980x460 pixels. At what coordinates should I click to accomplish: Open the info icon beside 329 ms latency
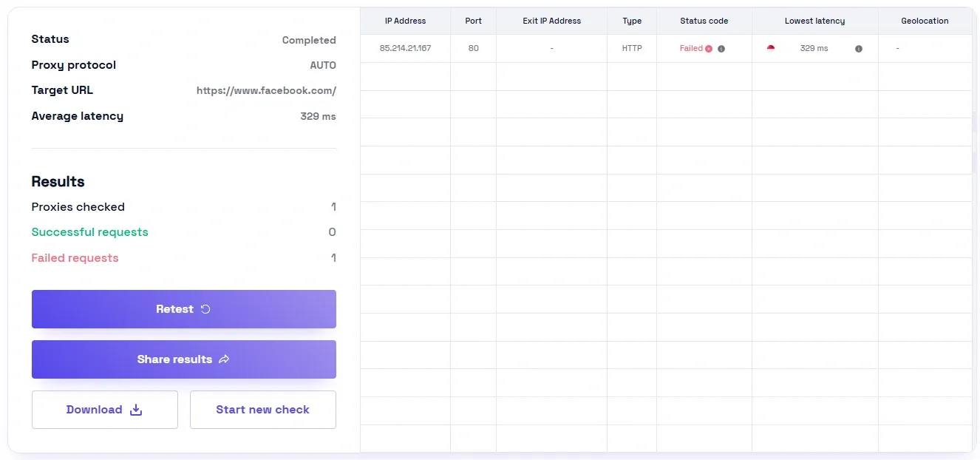point(858,49)
